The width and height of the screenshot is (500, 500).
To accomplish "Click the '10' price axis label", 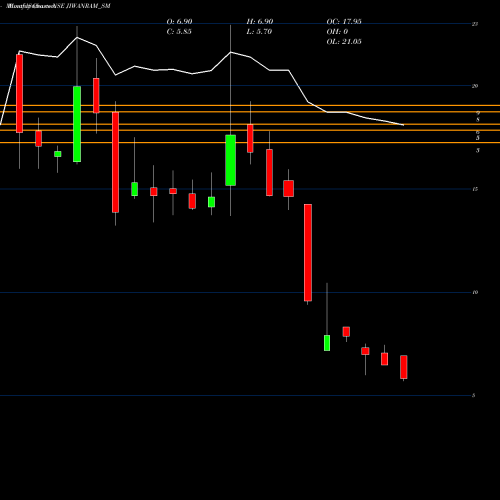I will click(475, 292).
